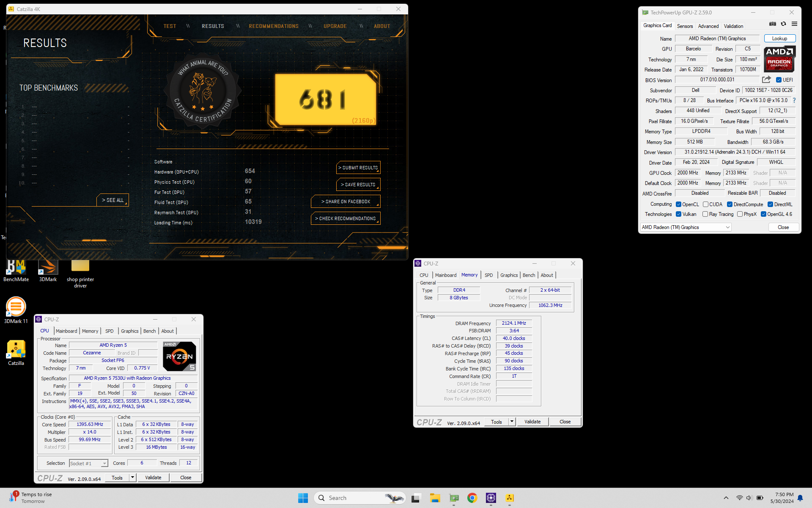Screen dimensions: 812x508
Task: Click Submit Results button
Action: (358, 168)
